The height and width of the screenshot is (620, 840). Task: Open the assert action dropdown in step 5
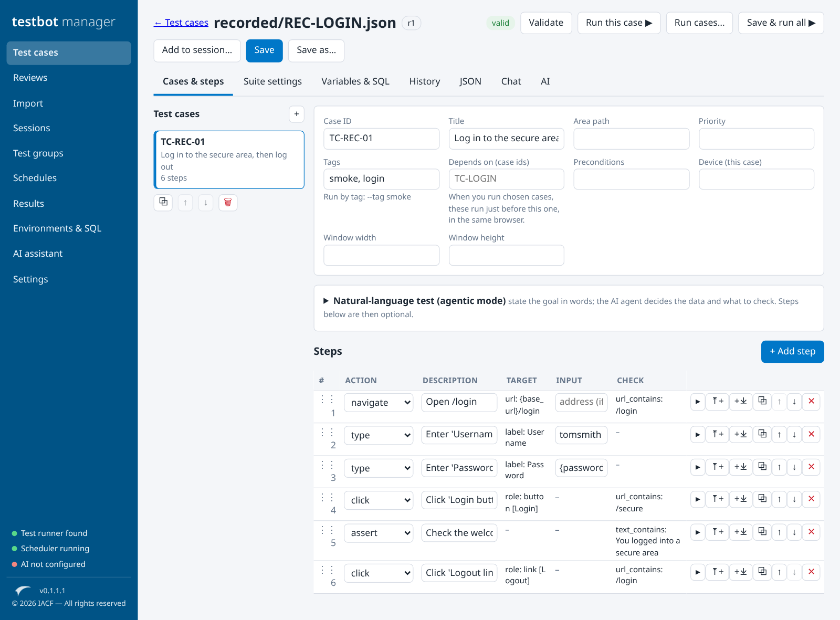point(379,533)
